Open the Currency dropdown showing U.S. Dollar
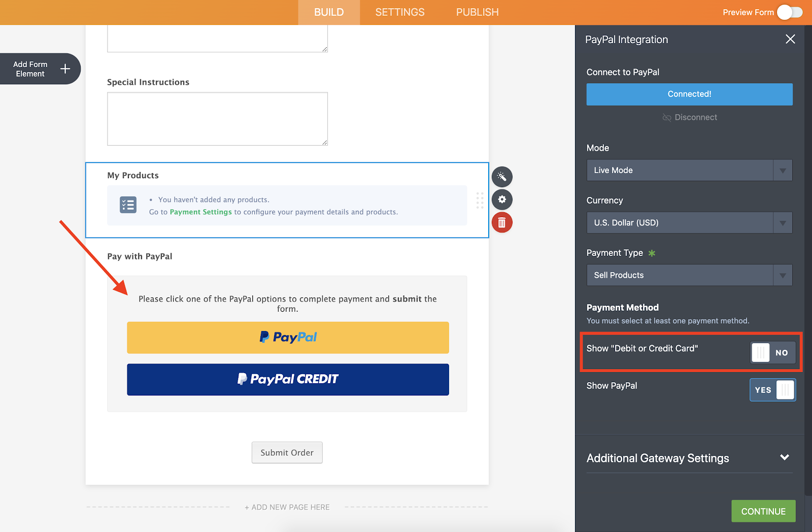This screenshot has height=532, width=812. 689,223
